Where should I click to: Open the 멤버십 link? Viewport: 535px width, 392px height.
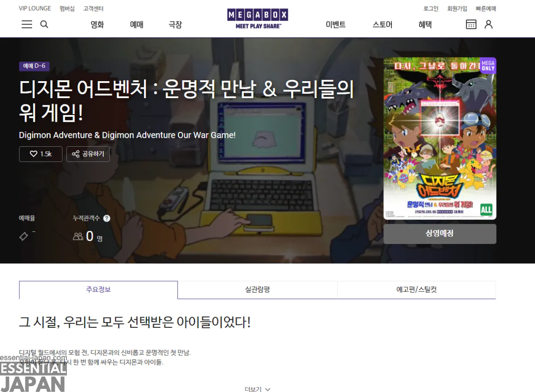[x=67, y=8]
